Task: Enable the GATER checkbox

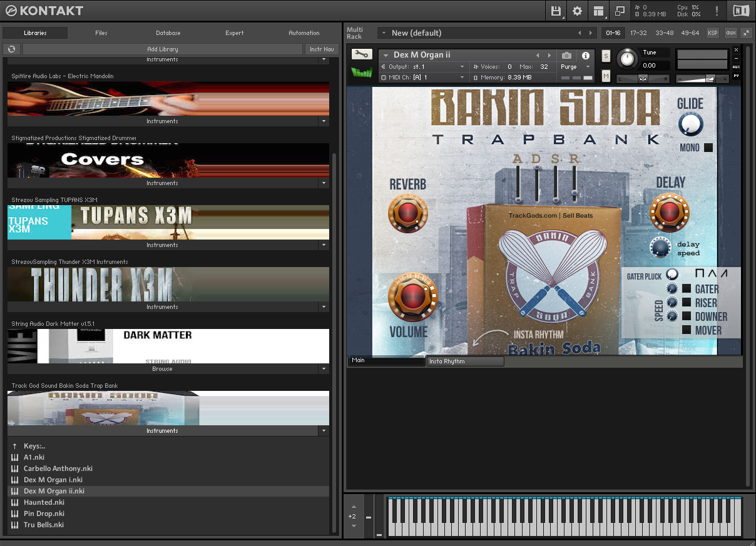Action: (687, 288)
